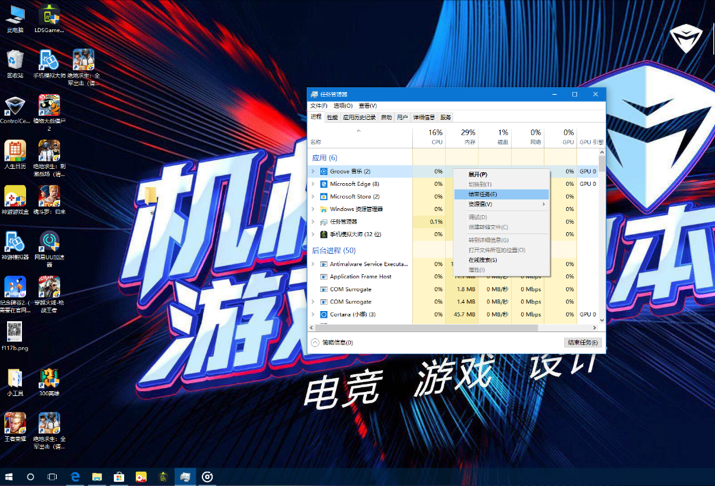Switch to the 性能 tab
The image size is (715, 486).
(332, 118)
